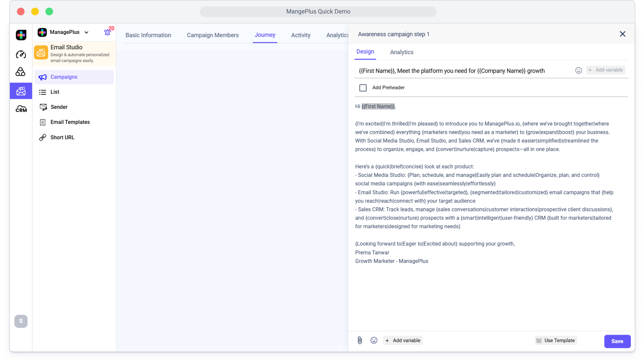Viewport: 644px width, 363px height.
Task: Open emoji picker in the bottom toolbar
Action: tap(374, 340)
